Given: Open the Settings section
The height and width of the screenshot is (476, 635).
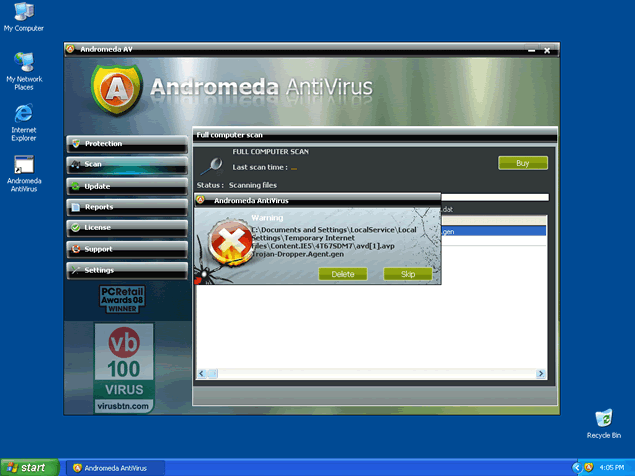Looking at the screenshot, I should [126, 270].
